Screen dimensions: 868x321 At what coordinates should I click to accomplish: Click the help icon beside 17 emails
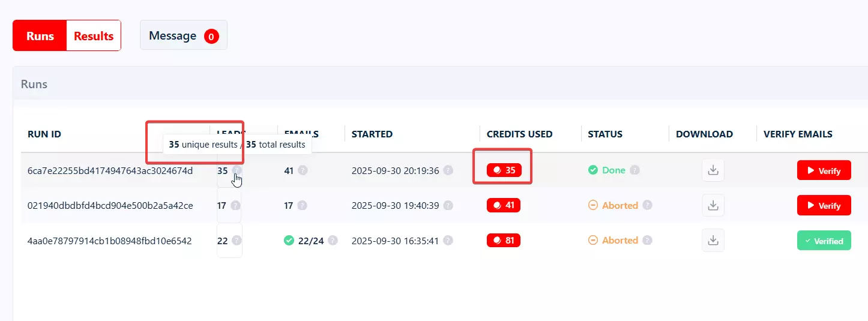302,205
